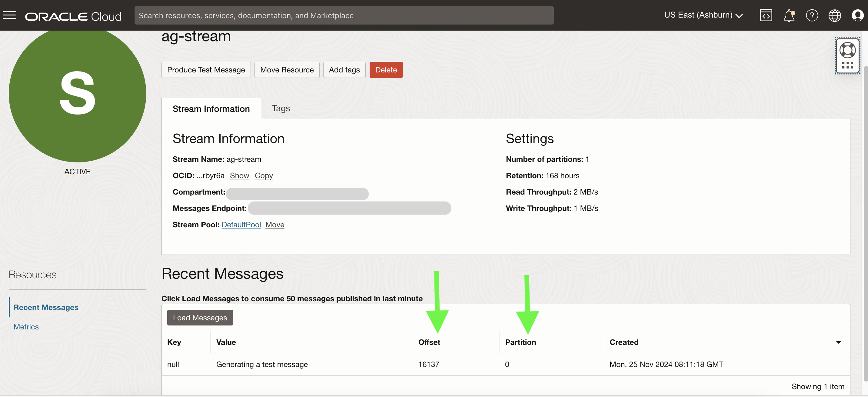
Task: Switch to the Tags tab
Action: pos(281,108)
